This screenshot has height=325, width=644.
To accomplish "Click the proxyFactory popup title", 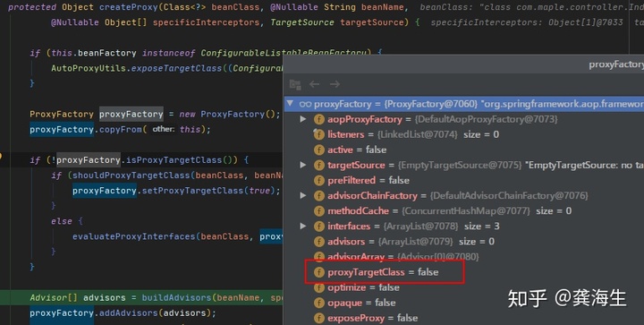I will (616, 64).
